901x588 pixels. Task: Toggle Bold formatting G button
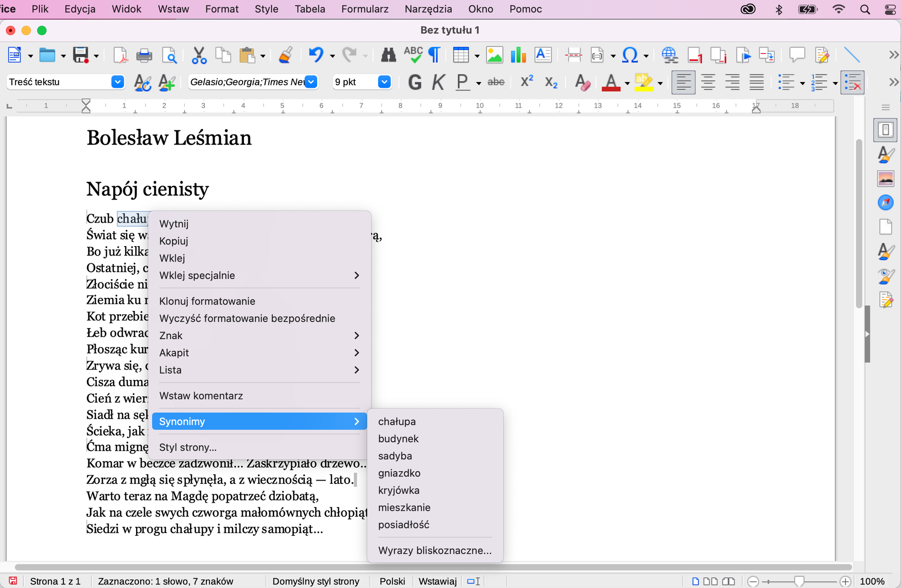(x=414, y=83)
